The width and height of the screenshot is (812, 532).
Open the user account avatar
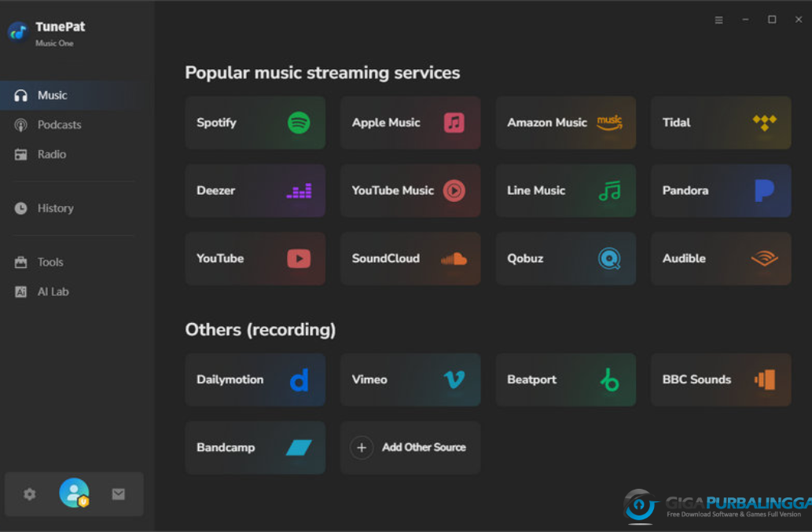[x=74, y=493]
